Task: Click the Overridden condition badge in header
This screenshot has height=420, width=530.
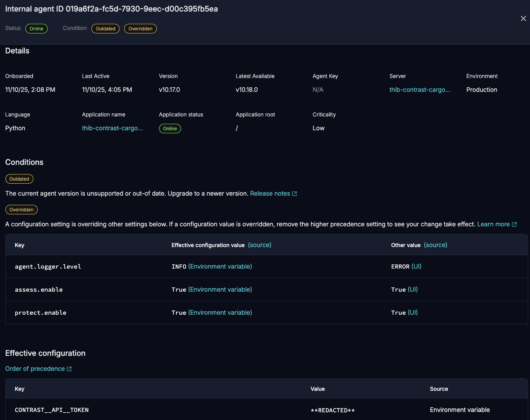Action: pos(140,28)
